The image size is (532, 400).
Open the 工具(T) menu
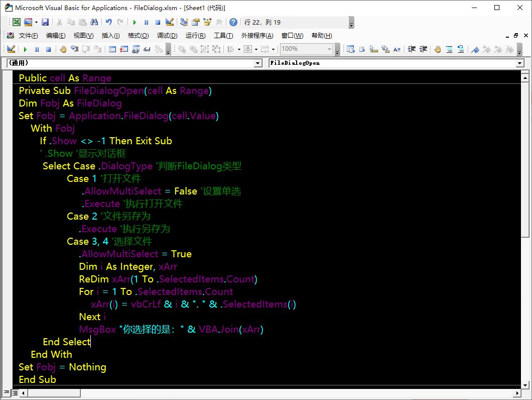pos(223,36)
